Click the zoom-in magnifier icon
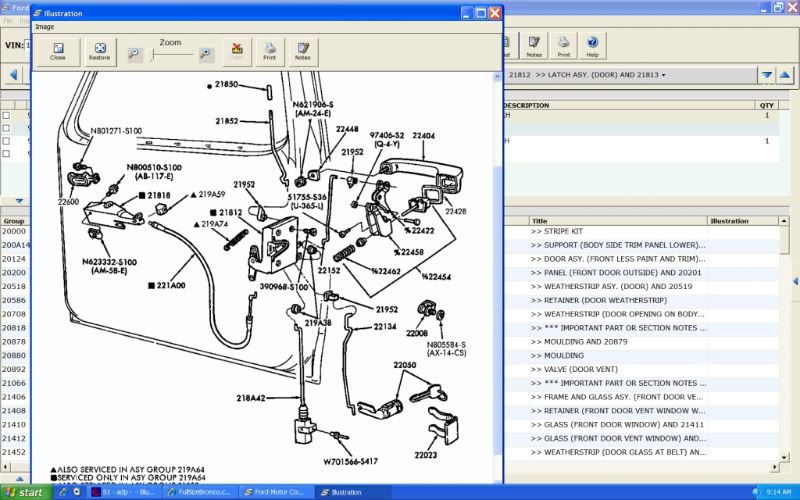The image size is (800, 500). (206, 55)
